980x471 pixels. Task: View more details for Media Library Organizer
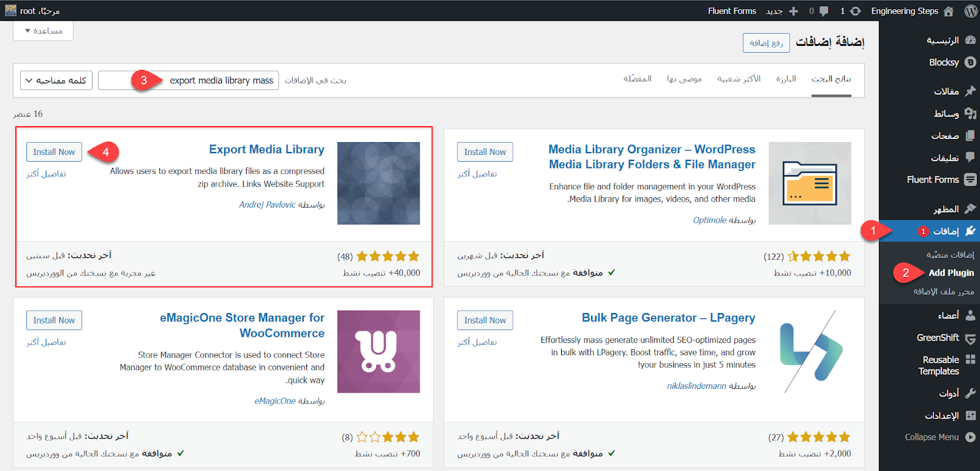(x=477, y=174)
